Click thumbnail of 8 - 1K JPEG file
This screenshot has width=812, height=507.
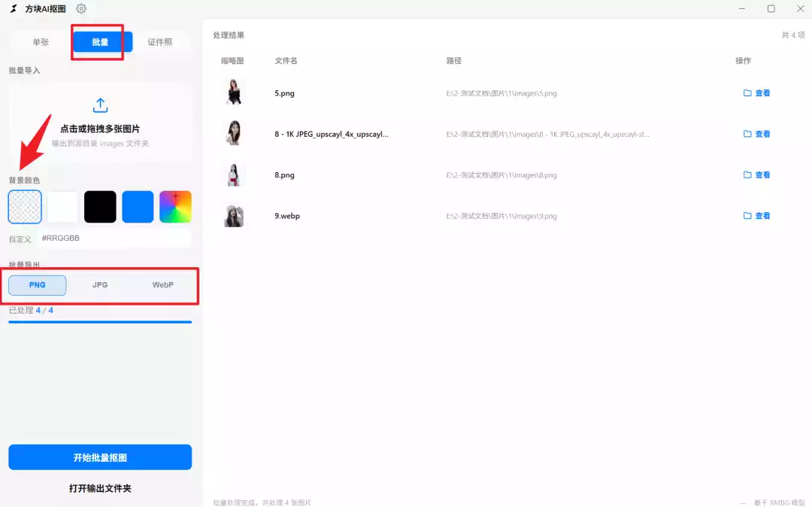click(x=234, y=132)
